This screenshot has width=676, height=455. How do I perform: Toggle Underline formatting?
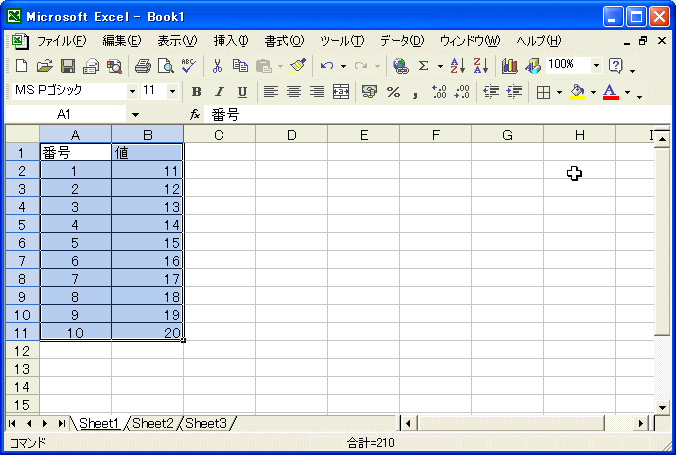241,92
